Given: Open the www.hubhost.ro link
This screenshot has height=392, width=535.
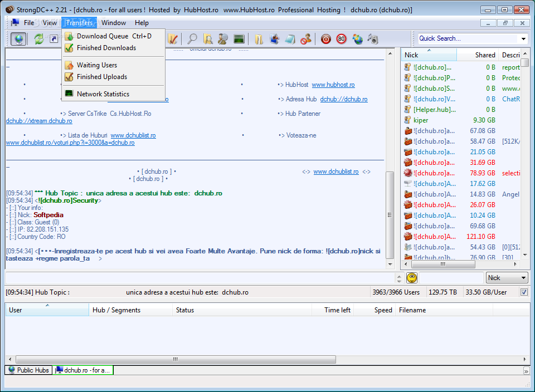Looking at the screenshot, I should pyautogui.click(x=333, y=85).
